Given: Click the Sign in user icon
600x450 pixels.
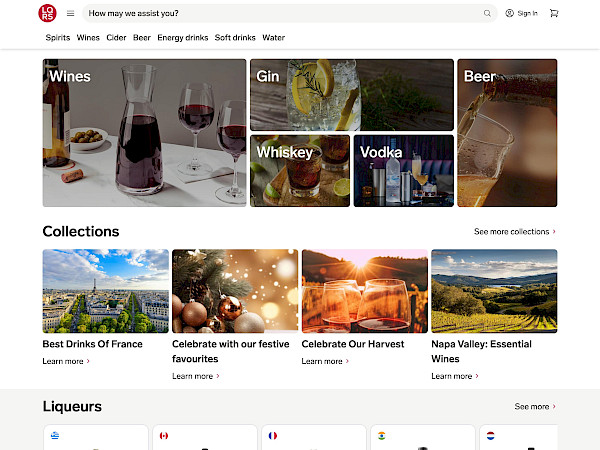Looking at the screenshot, I should tap(510, 13).
